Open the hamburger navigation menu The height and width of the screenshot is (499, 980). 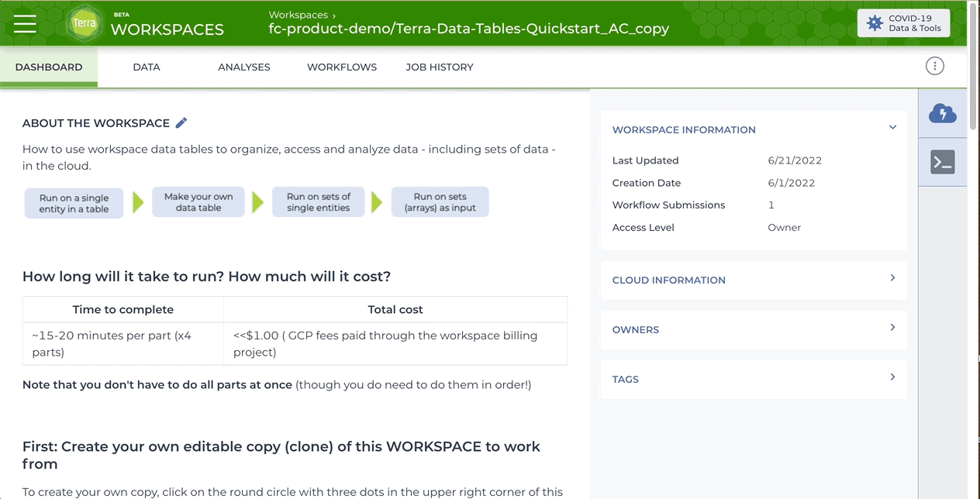(25, 23)
